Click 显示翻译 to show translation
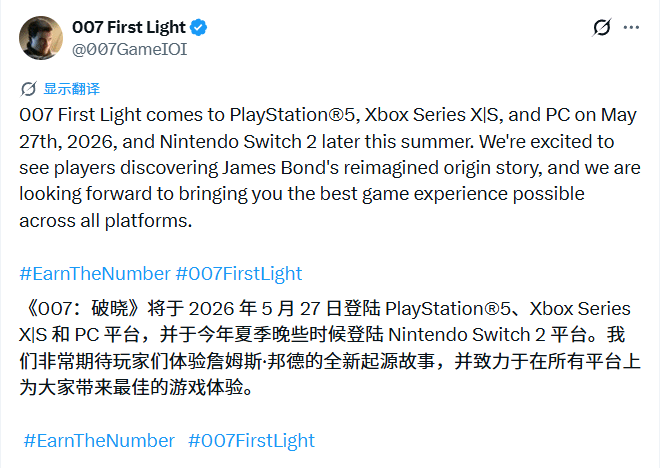661x468 pixels. (x=72, y=89)
